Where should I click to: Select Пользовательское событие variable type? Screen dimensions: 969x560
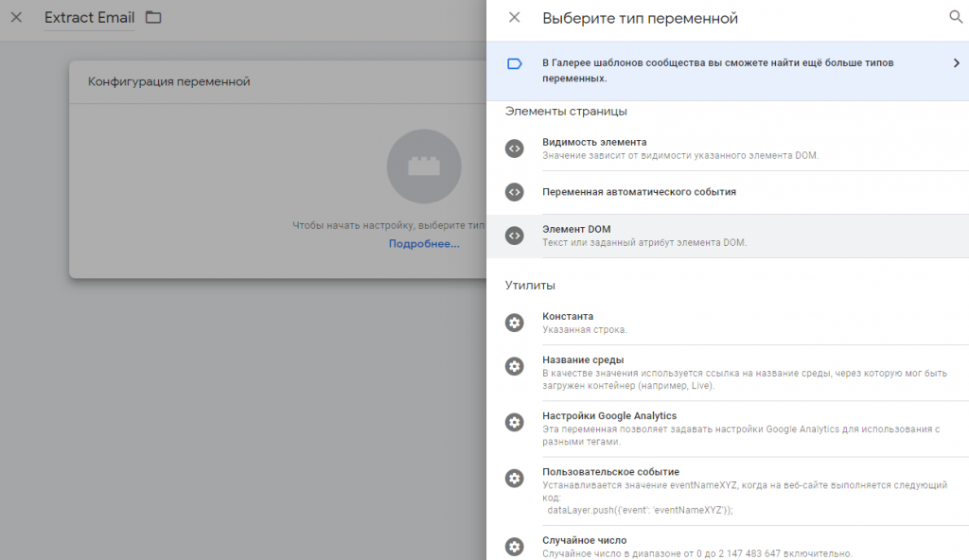611,472
